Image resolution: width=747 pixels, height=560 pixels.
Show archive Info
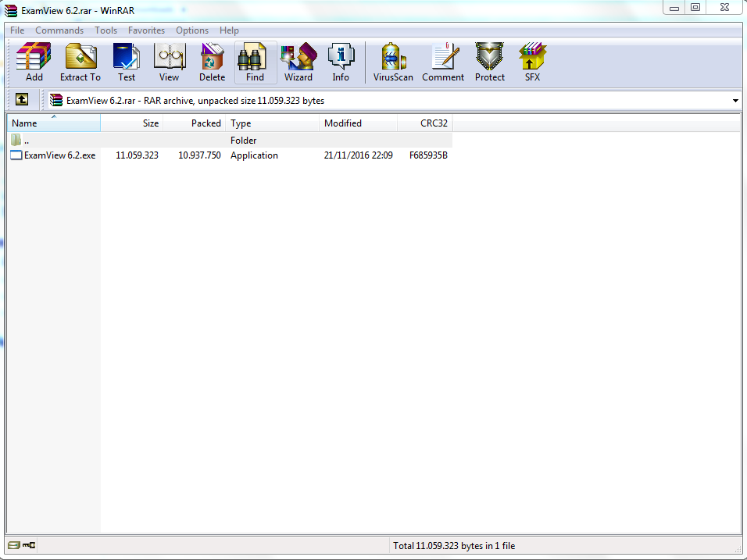click(x=341, y=62)
